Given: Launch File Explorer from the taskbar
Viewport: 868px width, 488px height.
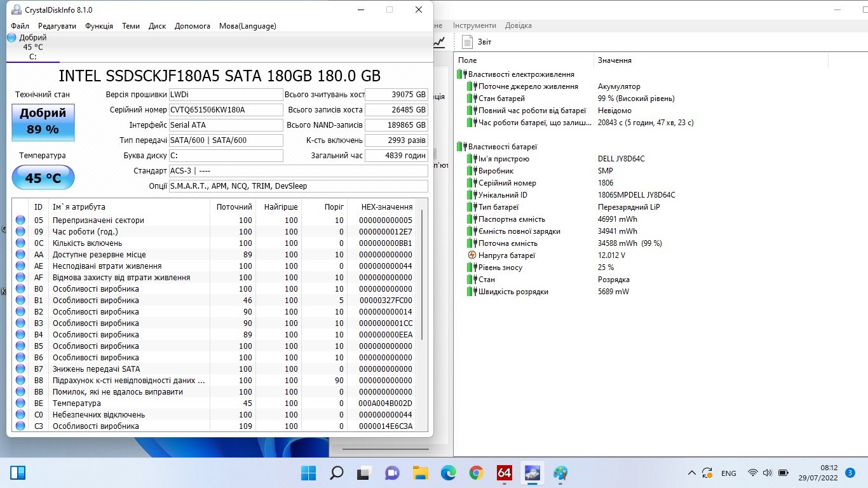Looking at the screenshot, I should (420, 473).
